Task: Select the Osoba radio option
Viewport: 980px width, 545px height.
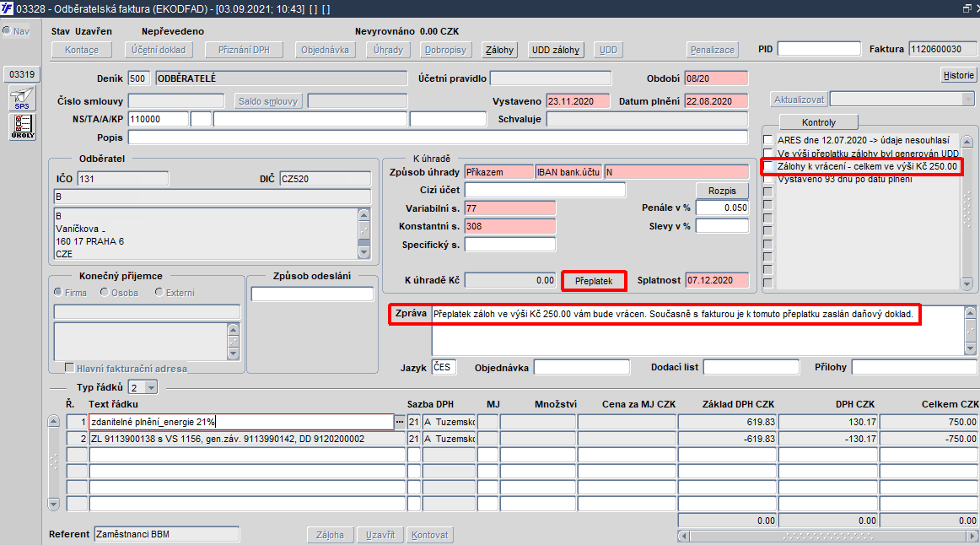Action: pos(105,293)
